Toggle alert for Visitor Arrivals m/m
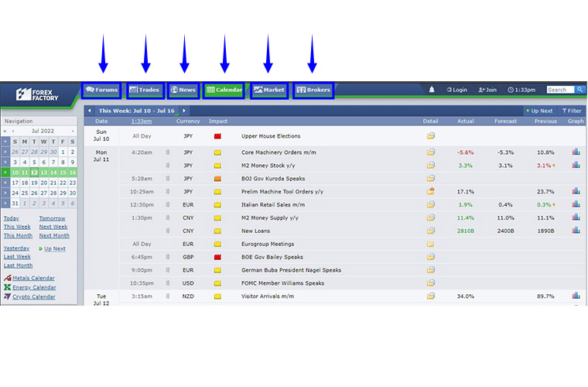Screen dimensions: 588x387 168,296
